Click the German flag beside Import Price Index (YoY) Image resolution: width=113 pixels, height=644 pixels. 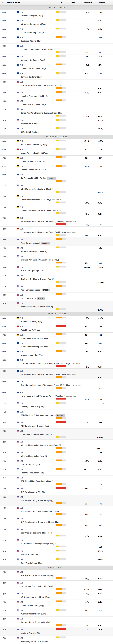(18, 141)
